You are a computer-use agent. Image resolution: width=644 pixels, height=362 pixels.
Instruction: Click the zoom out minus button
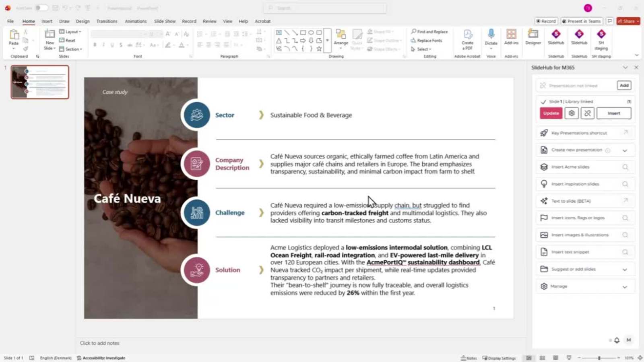(579, 358)
